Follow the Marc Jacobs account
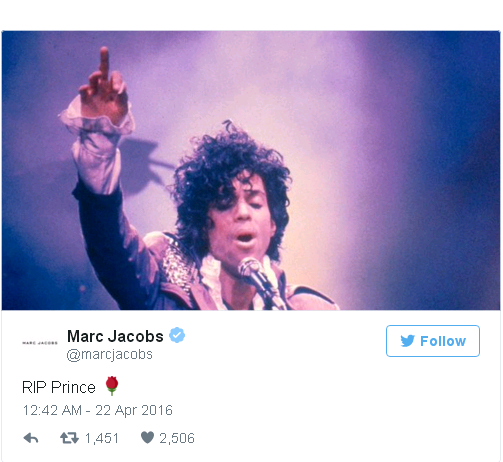 coord(433,341)
